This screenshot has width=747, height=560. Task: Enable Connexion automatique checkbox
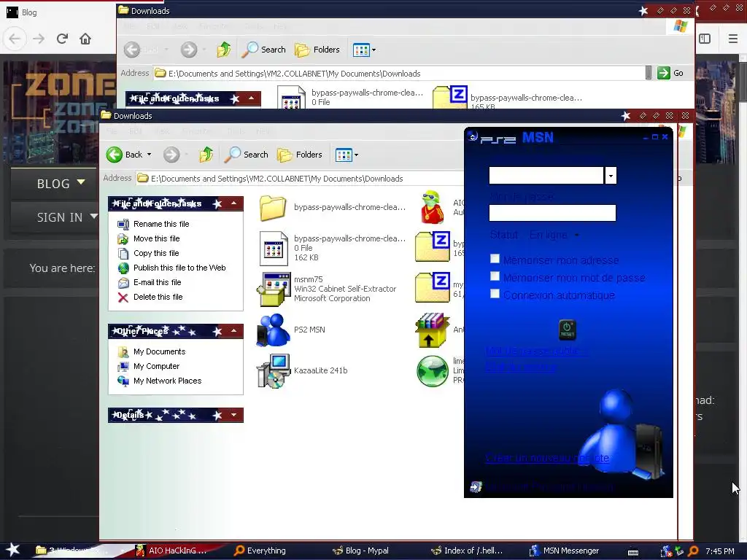(x=495, y=293)
